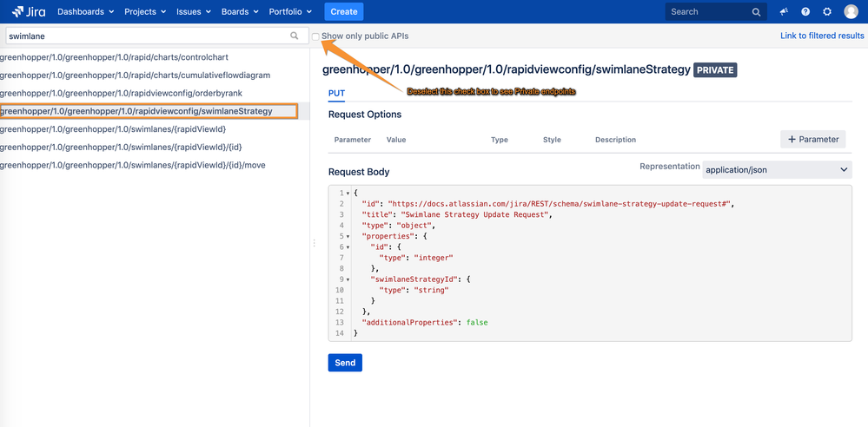The width and height of the screenshot is (868, 427).
Task: Open the settings gear icon
Action: tap(827, 11)
